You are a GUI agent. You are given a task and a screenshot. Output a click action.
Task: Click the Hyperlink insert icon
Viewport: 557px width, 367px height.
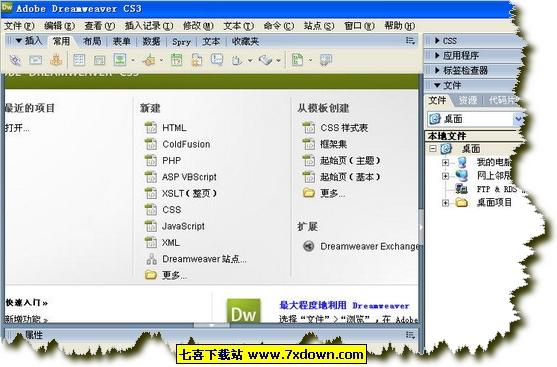point(15,60)
